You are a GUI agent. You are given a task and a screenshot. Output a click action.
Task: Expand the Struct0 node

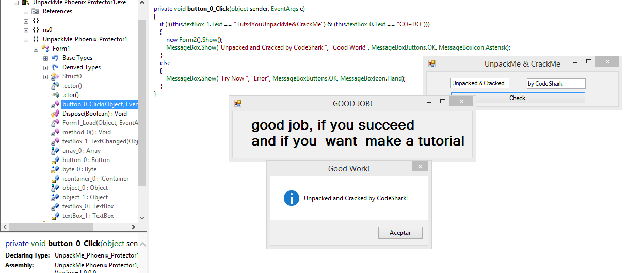point(45,76)
